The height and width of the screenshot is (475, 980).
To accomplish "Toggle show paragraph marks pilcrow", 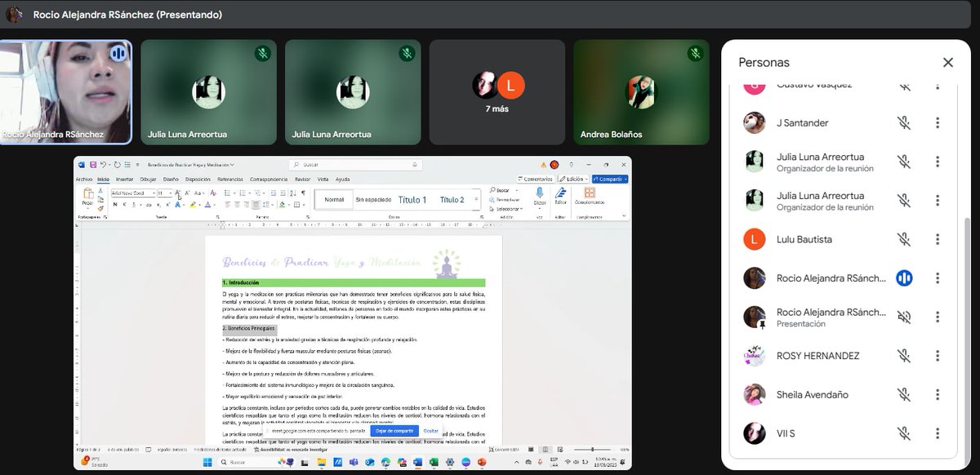I will [x=303, y=193].
